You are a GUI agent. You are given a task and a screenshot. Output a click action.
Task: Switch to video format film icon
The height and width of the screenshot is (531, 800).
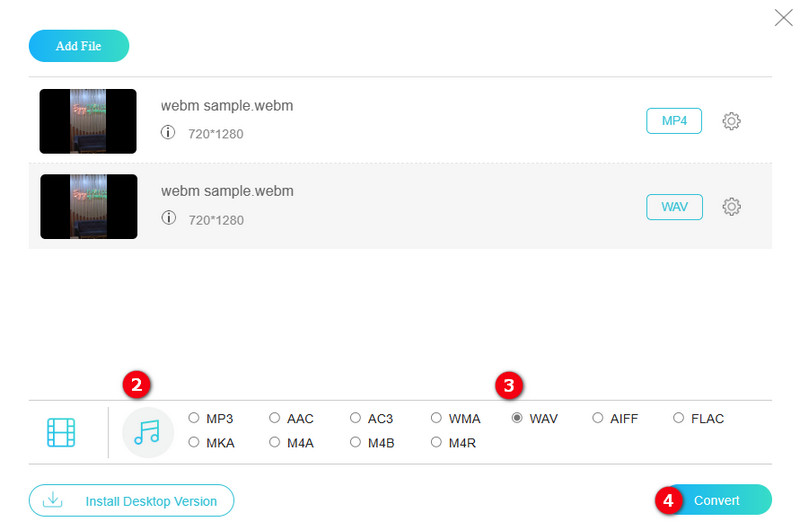61,432
